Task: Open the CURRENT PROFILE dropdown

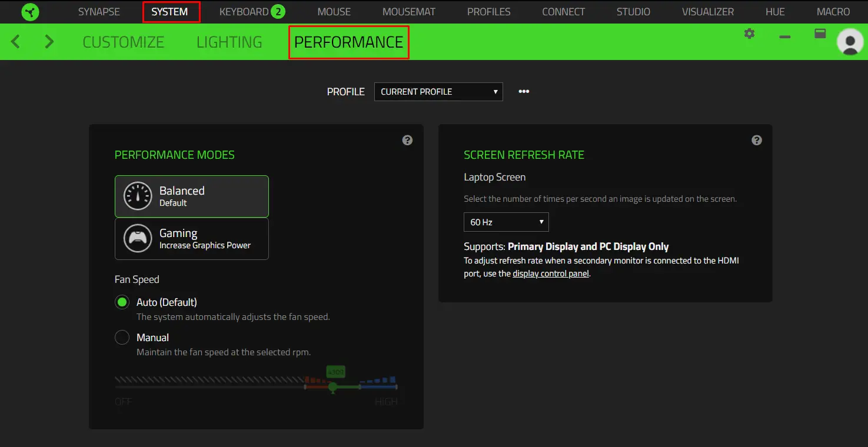Action: click(438, 92)
